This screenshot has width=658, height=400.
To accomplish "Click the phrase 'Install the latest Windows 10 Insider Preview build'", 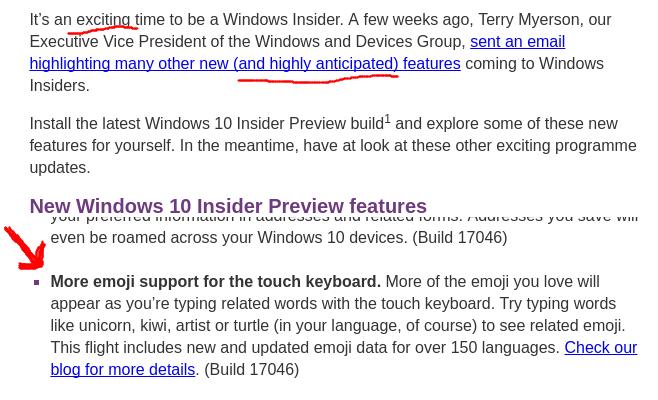I will (206, 125).
